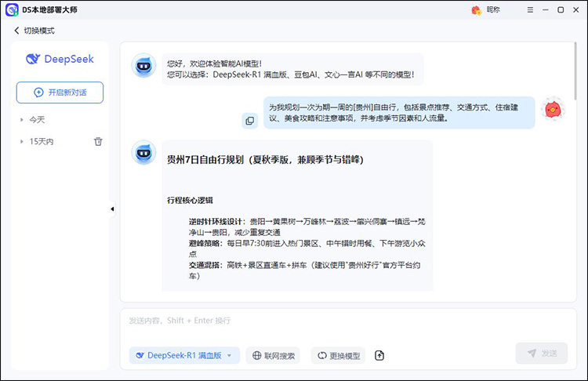
Task: Close the DS本地部署大师 window
Action: pos(576,9)
